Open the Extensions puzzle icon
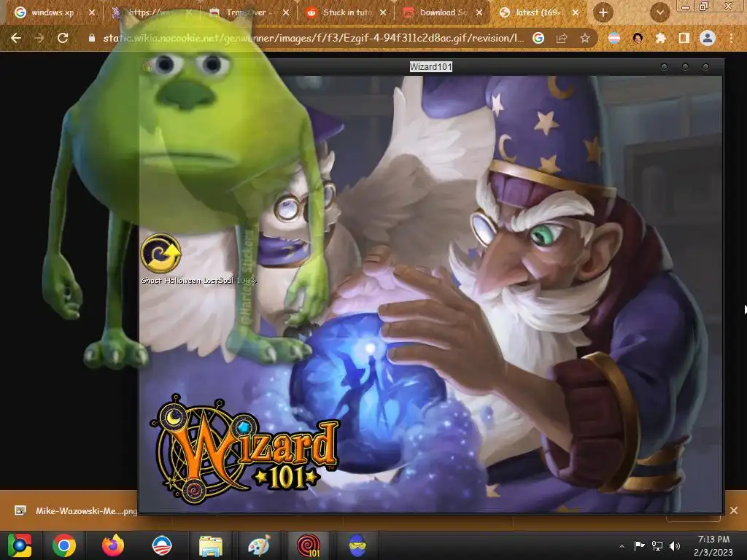 tap(660, 38)
